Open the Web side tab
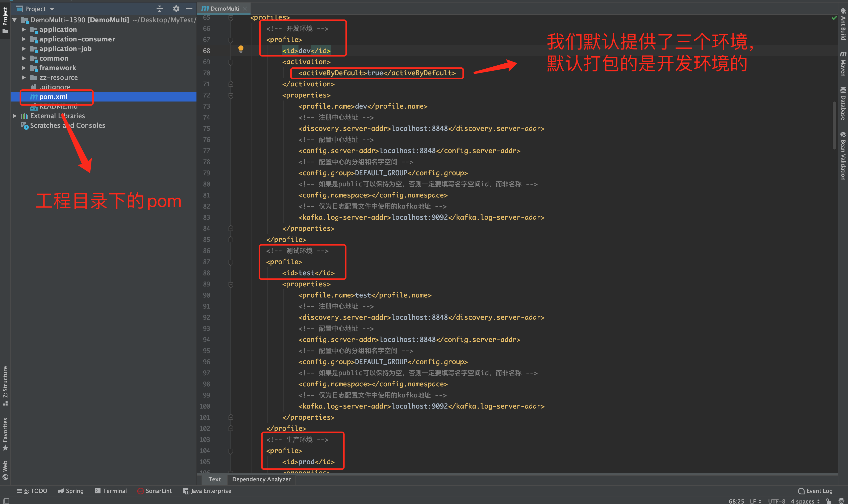Image resolution: width=848 pixels, height=504 pixels. tap(5, 470)
